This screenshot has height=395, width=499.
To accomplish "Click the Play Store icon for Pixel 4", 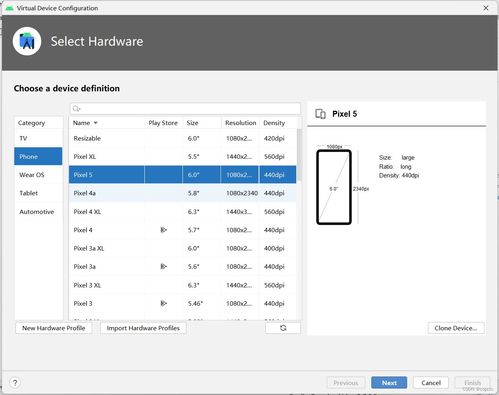I will tap(163, 230).
